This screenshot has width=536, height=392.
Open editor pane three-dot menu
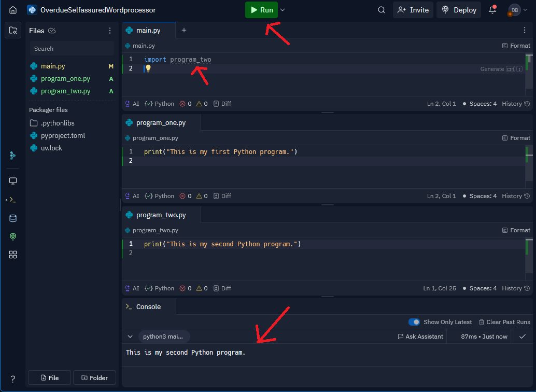click(525, 30)
